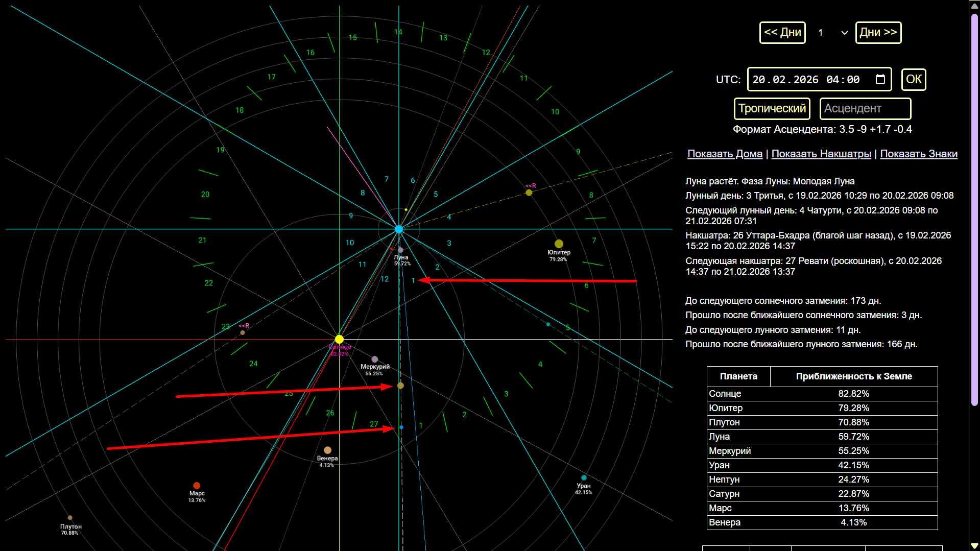Click the Планета table column header

(738, 376)
